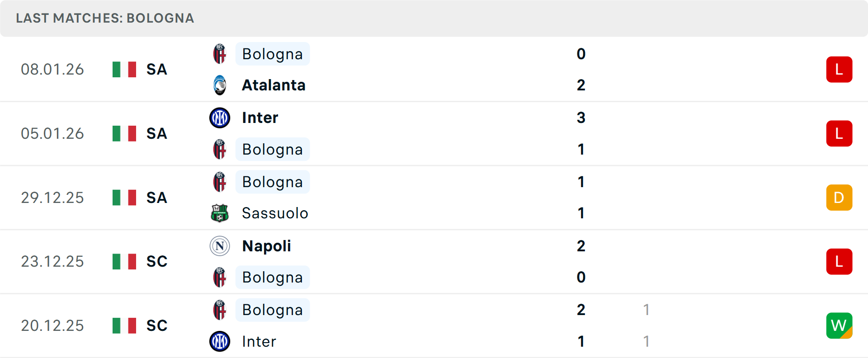Open the Sassuolo team link
Image resolution: width=868 pixels, height=358 pixels.
275,213
